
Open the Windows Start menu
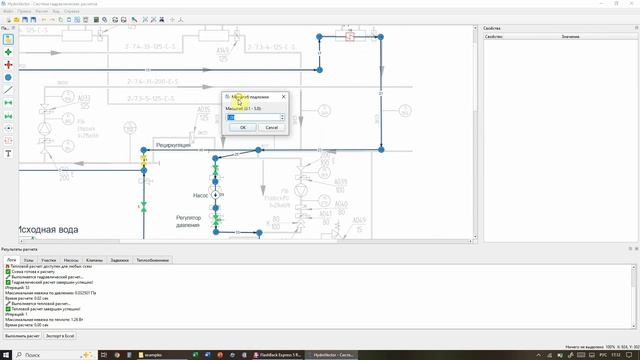click(6, 355)
